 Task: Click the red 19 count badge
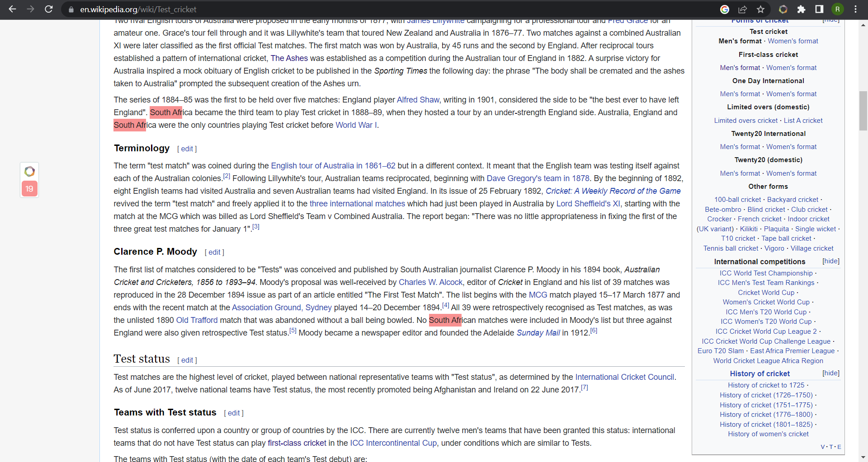pos(29,189)
